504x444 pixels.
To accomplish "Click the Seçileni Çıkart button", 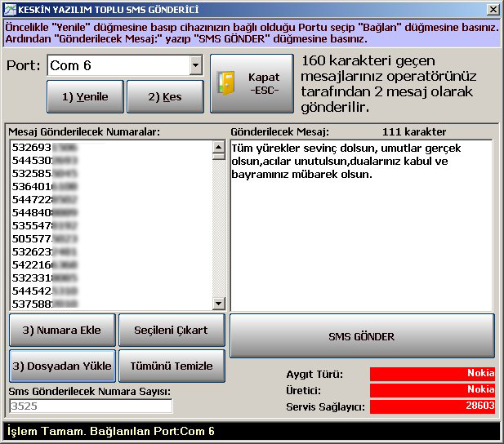I will click(x=171, y=331).
